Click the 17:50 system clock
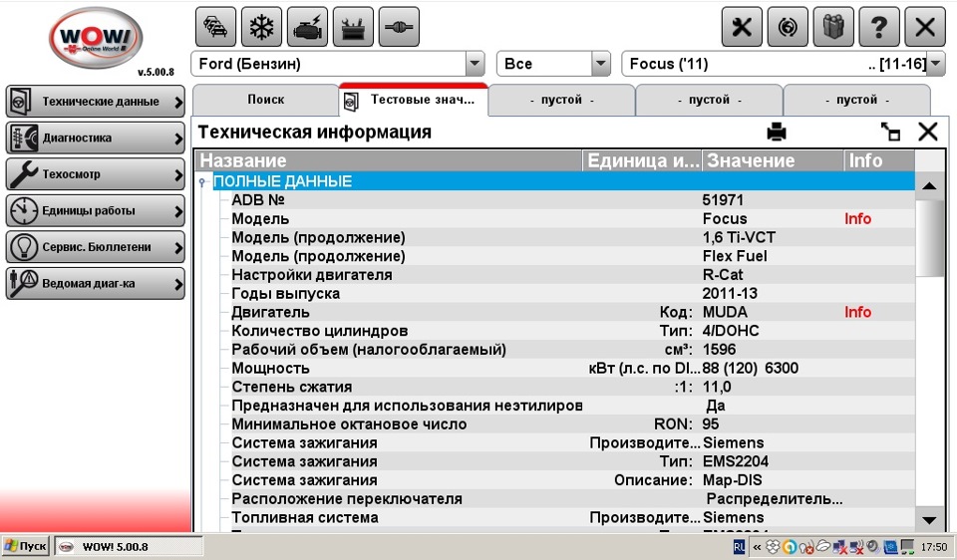Screen dimensions: 957x560 pyautogui.click(x=934, y=547)
